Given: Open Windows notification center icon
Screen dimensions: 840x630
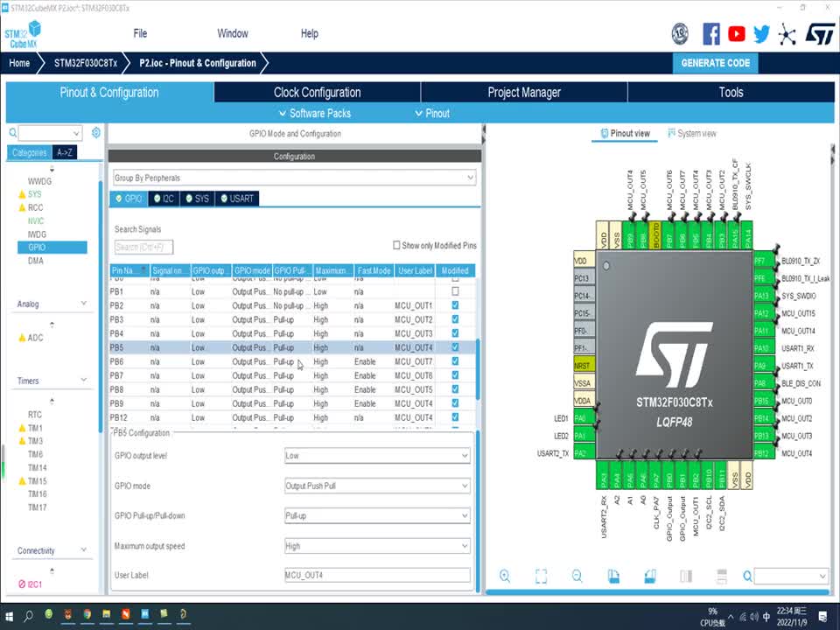Looking at the screenshot, I should coord(822,617).
